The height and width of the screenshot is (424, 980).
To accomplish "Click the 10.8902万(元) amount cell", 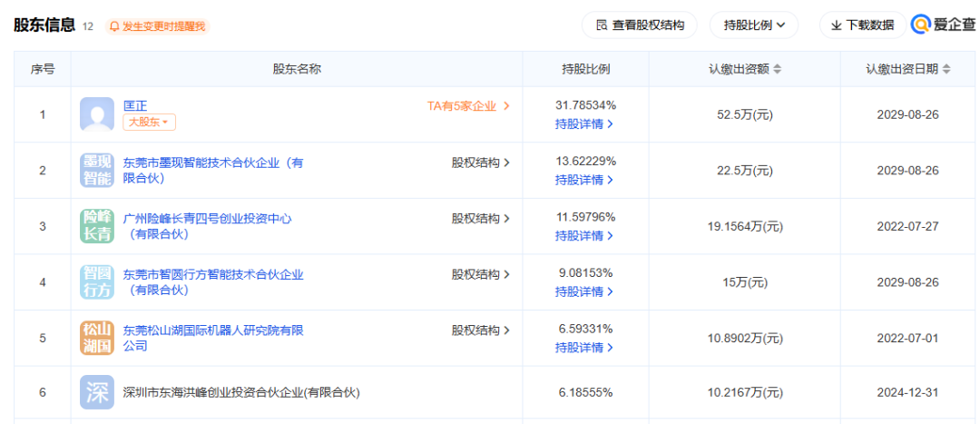I will 744,339.
